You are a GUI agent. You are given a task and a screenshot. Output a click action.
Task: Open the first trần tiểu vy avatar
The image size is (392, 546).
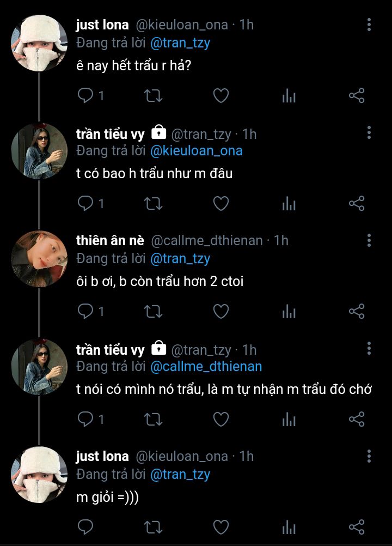coord(39,151)
